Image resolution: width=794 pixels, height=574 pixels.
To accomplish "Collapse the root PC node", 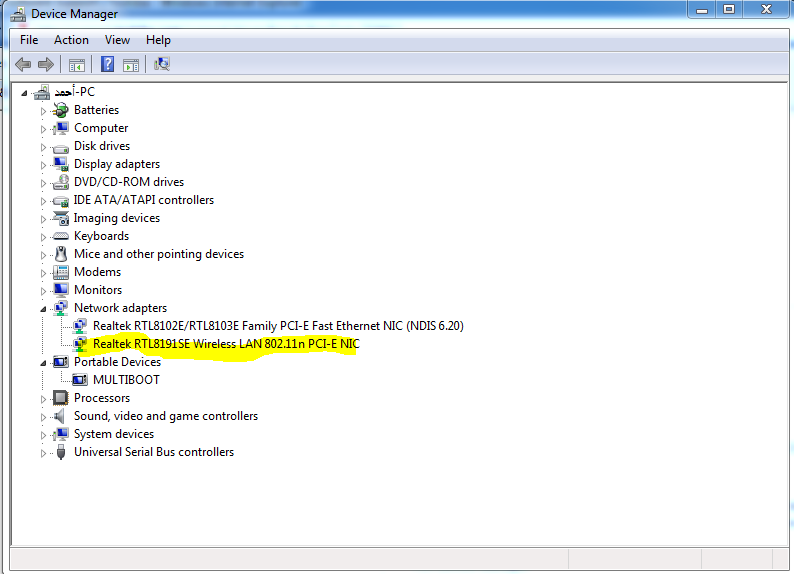I will click(x=24, y=93).
